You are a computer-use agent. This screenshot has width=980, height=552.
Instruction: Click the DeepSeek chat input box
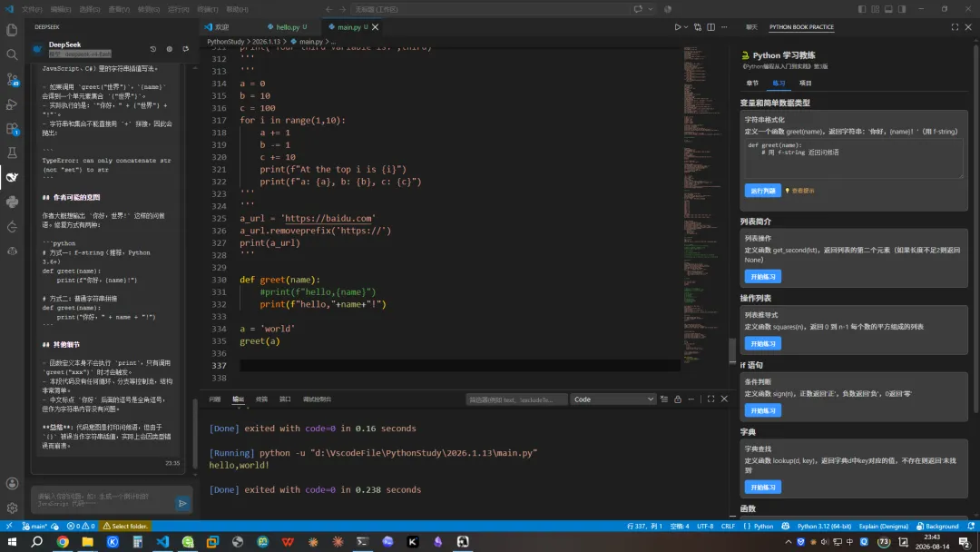tap(103, 500)
